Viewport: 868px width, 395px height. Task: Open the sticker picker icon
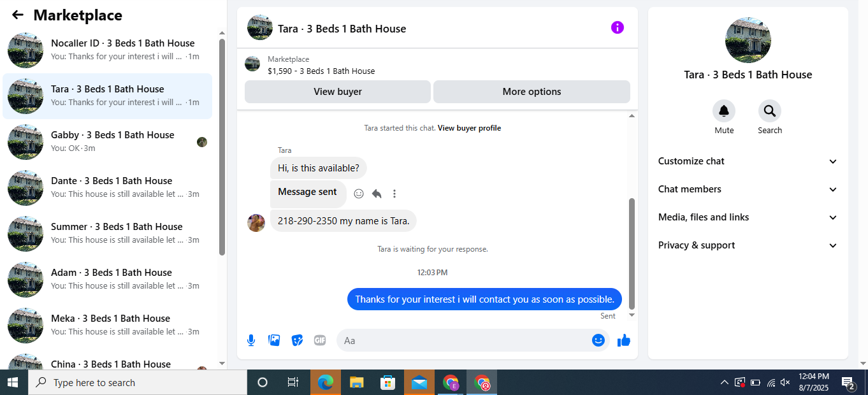point(297,340)
